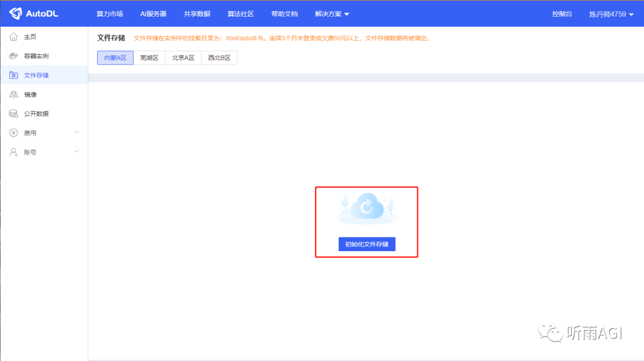Click the 账号 account icon in sidebar
The image size is (644, 361).
(13, 152)
